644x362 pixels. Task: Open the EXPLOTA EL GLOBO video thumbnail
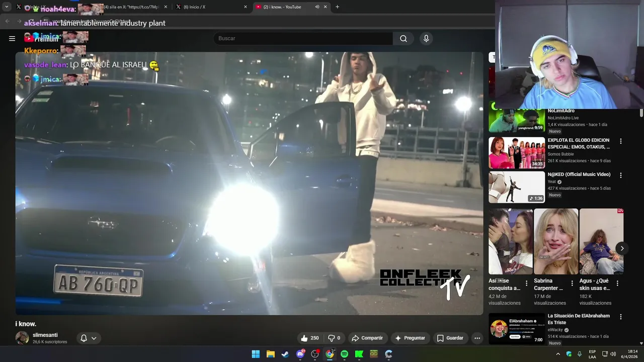tap(517, 153)
